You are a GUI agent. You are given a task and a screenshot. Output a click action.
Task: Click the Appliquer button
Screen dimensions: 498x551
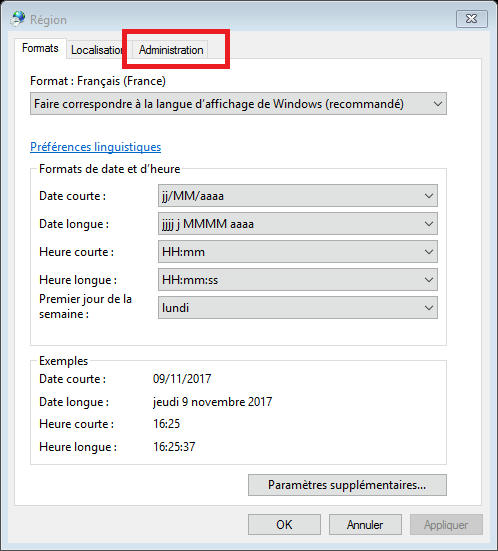click(446, 525)
